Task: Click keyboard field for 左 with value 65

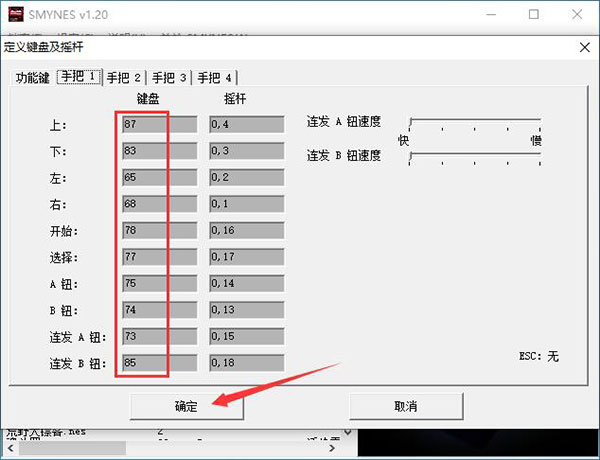Action: (x=160, y=177)
